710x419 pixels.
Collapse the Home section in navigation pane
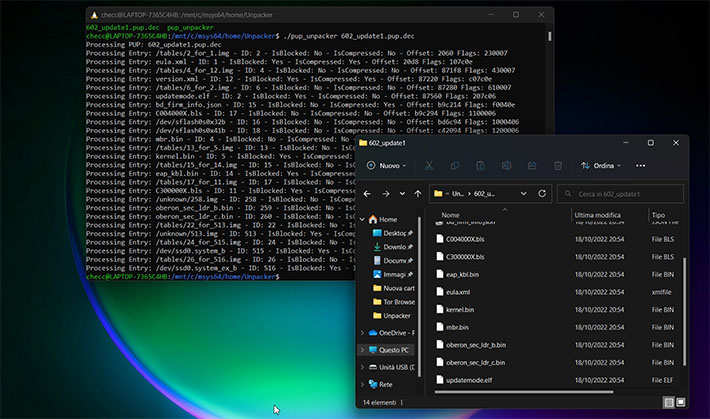[362, 219]
